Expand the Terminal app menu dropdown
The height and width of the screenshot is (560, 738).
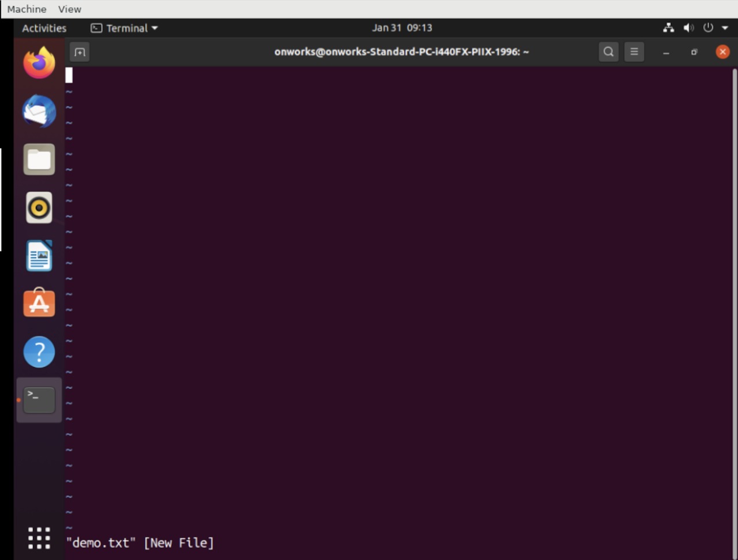(125, 28)
